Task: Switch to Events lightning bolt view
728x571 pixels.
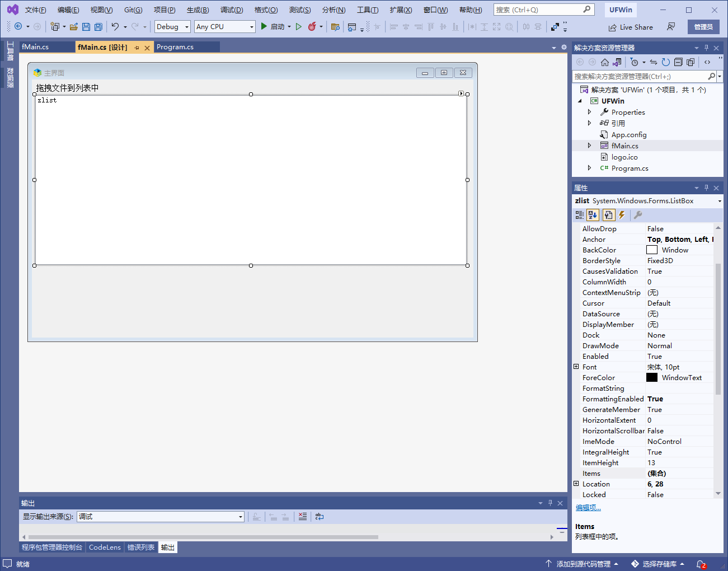Action: pos(622,215)
